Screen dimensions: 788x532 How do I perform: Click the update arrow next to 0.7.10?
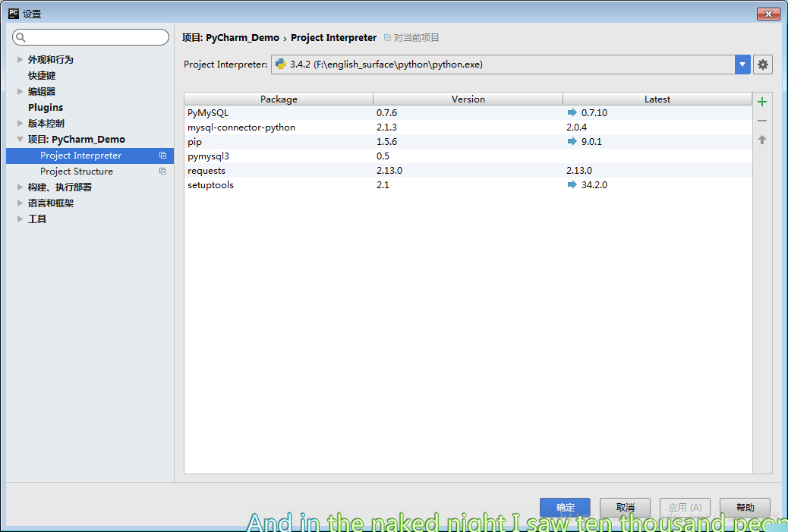572,112
